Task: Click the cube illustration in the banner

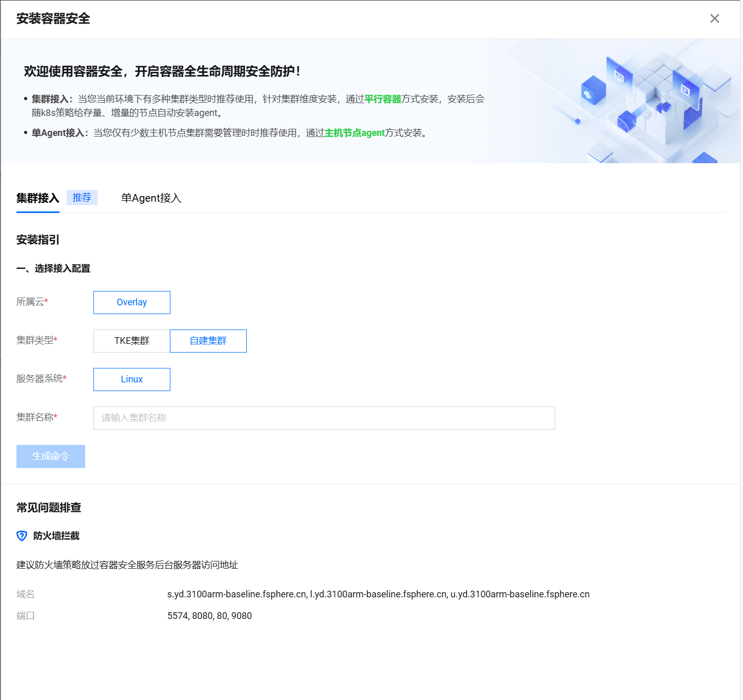Action: point(652,100)
